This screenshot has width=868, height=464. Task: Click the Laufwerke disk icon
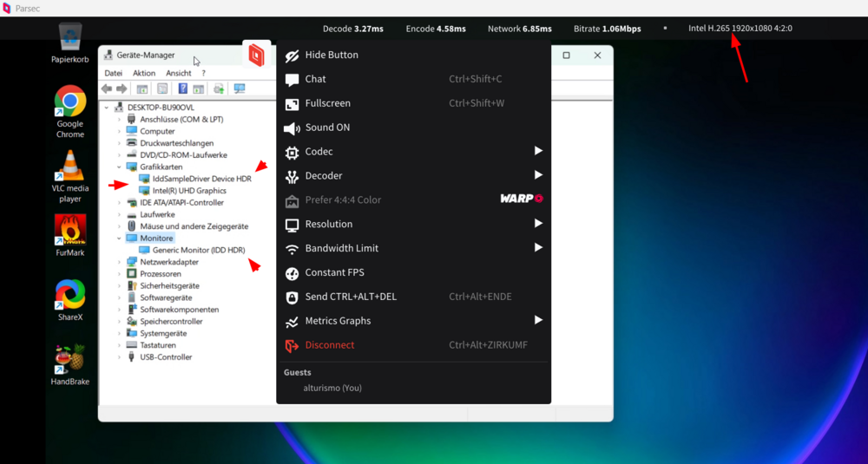coord(131,214)
